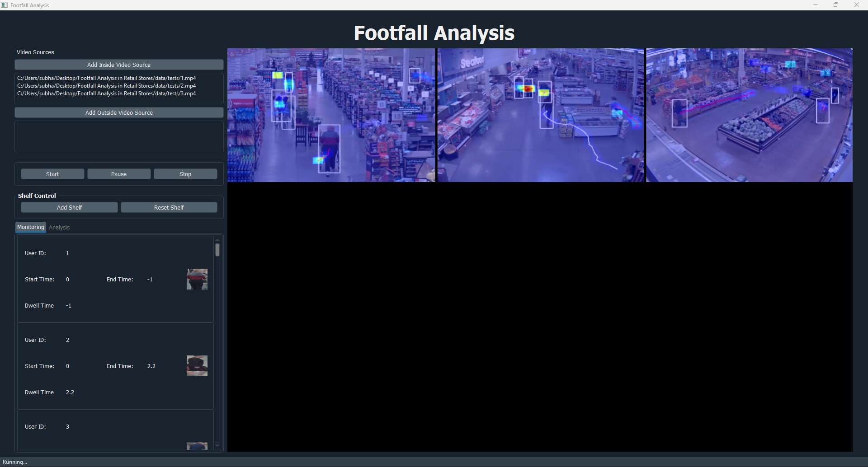This screenshot has height=467, width=868.
Task: Click End Time -1 for user 1
Action: pos(150,280)
